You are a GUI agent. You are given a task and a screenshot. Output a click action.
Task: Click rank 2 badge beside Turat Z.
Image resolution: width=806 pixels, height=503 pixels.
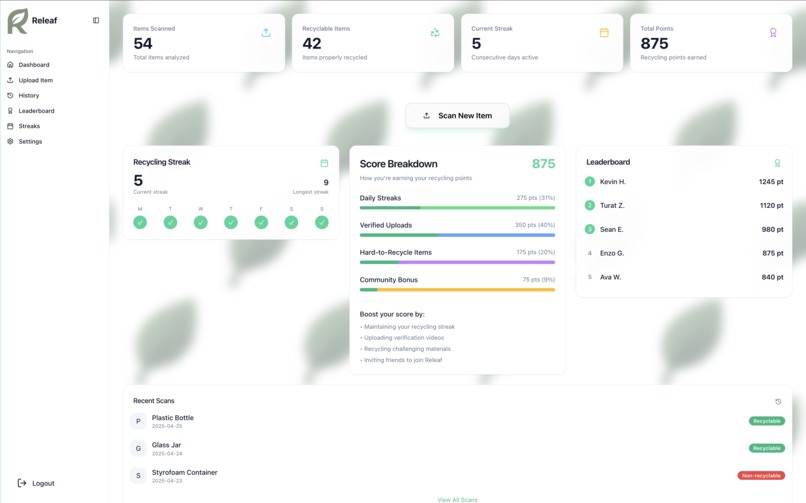[x=590, y=206]
